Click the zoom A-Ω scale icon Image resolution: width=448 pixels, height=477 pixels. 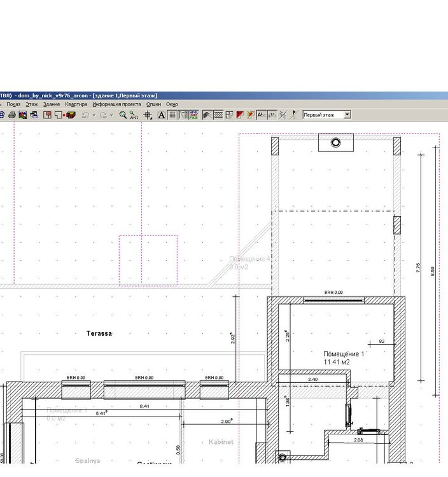click(134, 115)
